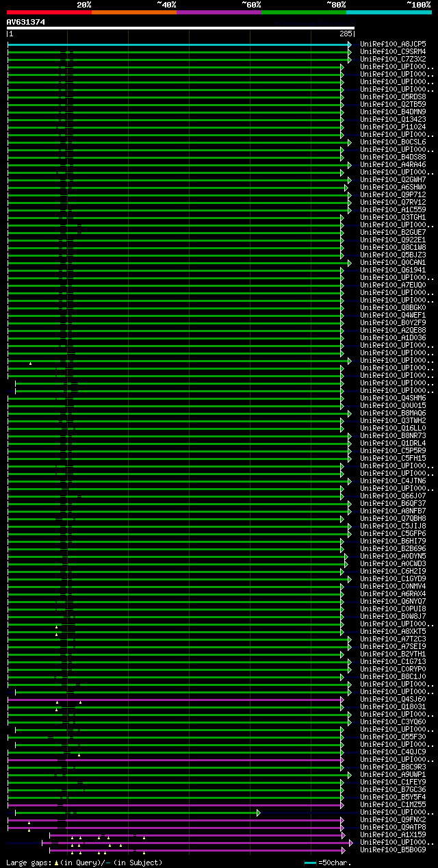Open hit UniRef100_Q2TB59
This screenshot has width=438, height=868.
click(393, 104)
